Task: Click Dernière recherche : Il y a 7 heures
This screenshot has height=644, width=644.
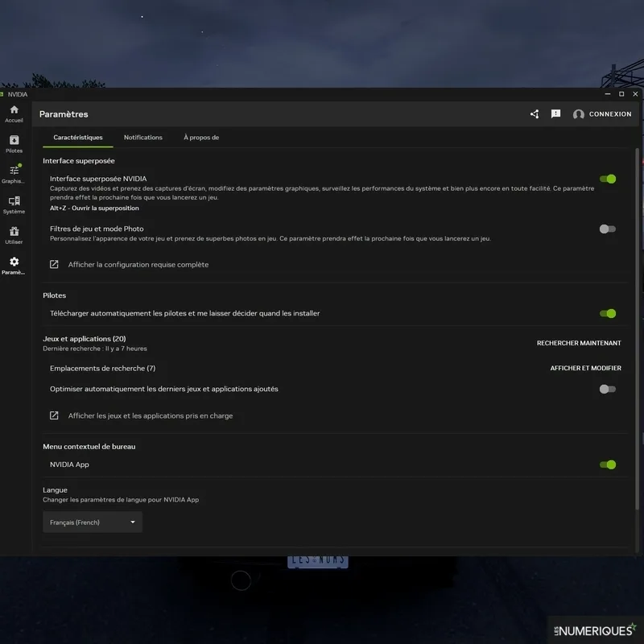Action: [95, 349]
